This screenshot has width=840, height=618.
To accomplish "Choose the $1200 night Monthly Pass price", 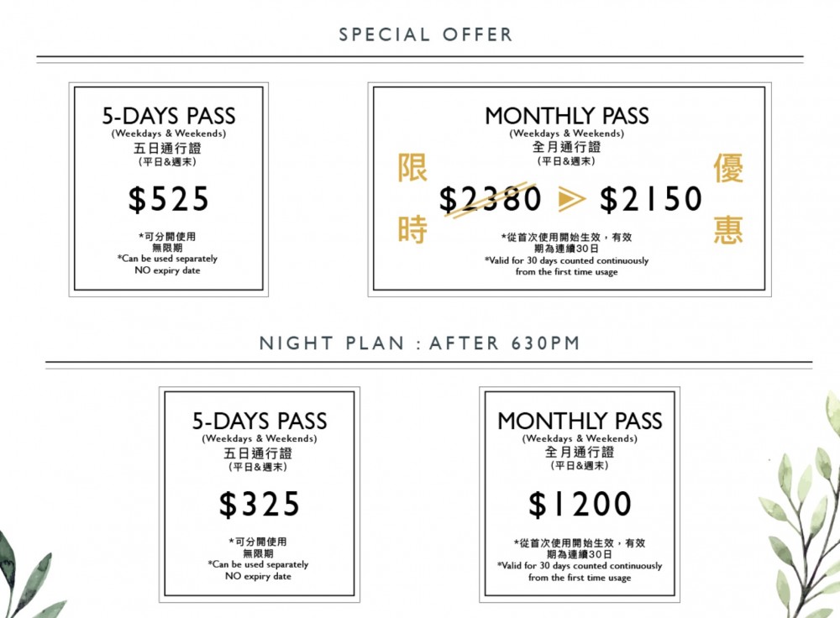I will tap(580, 504).
